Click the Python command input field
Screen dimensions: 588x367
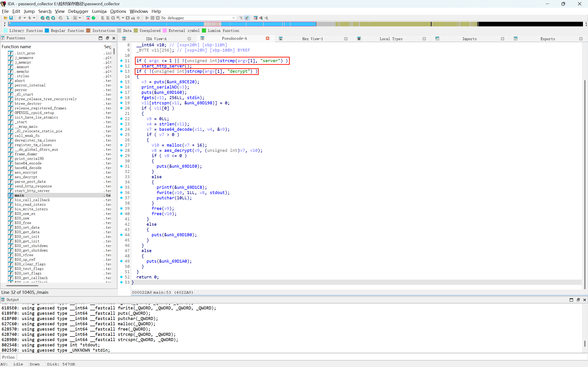[x=301, y=357]
